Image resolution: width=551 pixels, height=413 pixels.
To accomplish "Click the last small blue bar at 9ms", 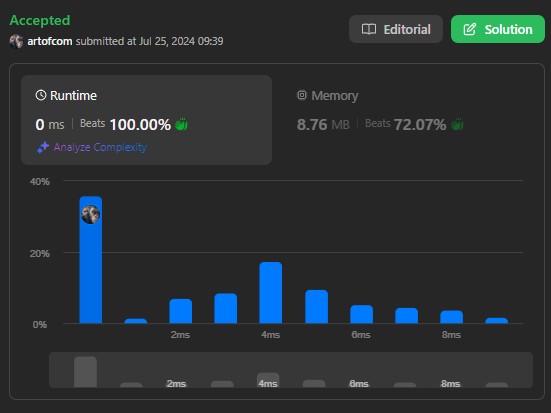I will click(497, 321).
